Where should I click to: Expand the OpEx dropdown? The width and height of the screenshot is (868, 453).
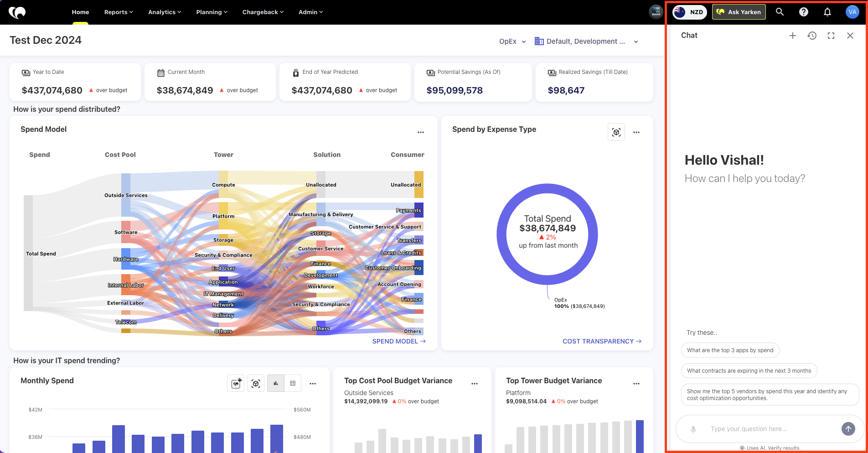(x=512, y=42)
